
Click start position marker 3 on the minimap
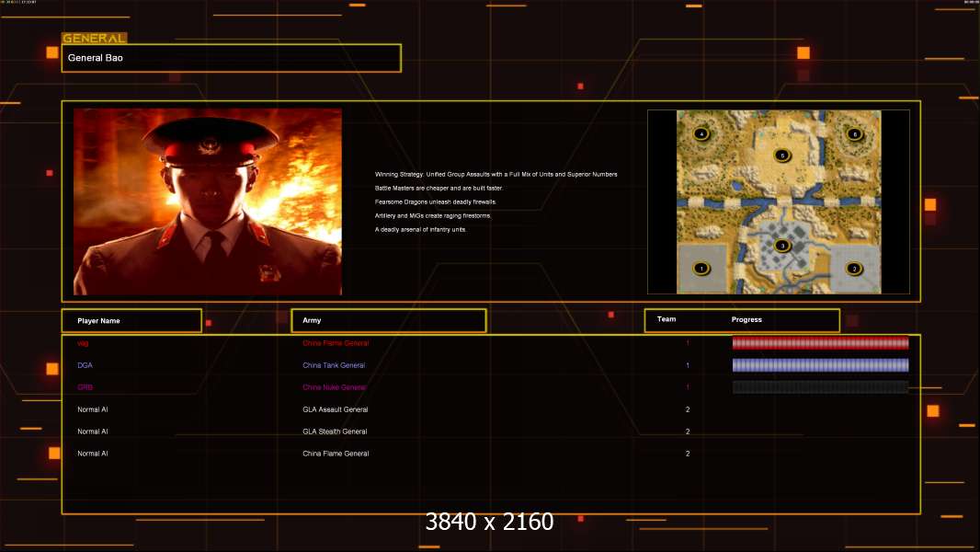781,246
